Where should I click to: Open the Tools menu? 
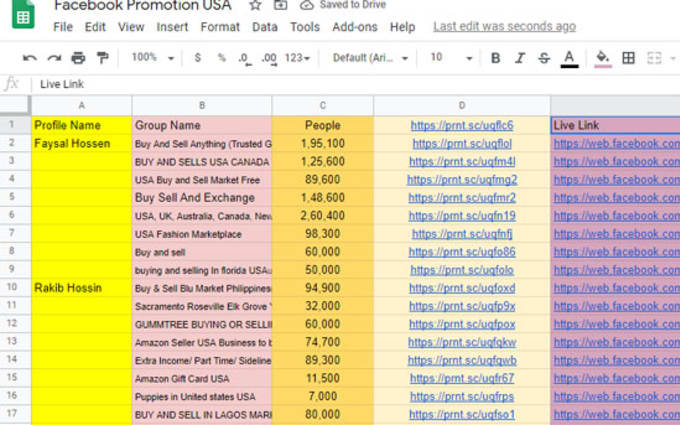305,27
